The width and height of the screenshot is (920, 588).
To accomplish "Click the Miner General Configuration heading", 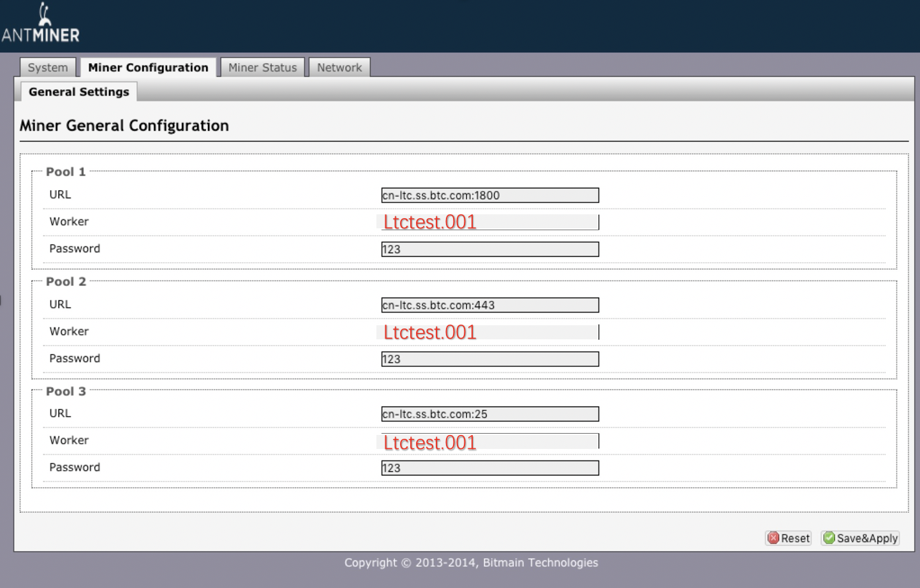I will coord(124,126).
